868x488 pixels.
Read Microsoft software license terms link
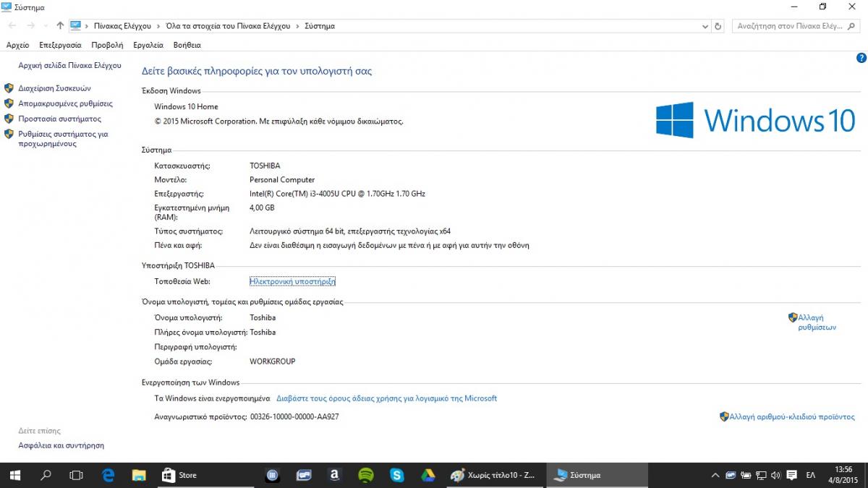click(386, 398)
